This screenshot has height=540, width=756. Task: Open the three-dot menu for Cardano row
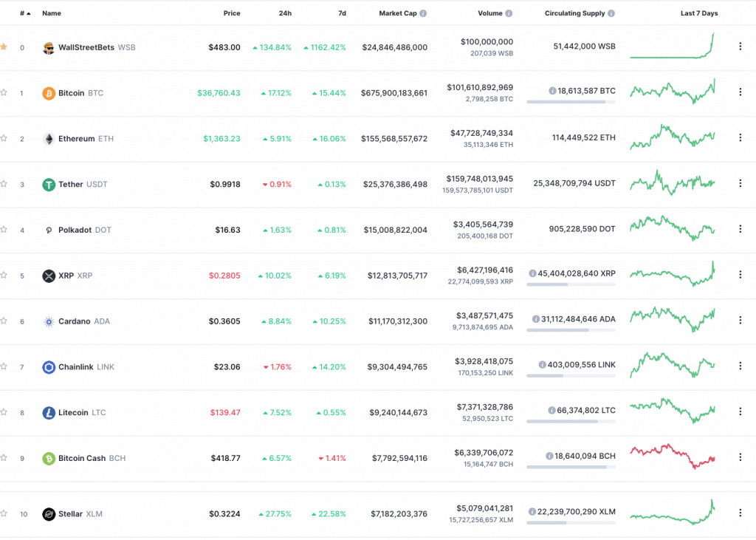click(x=740, y=321)
